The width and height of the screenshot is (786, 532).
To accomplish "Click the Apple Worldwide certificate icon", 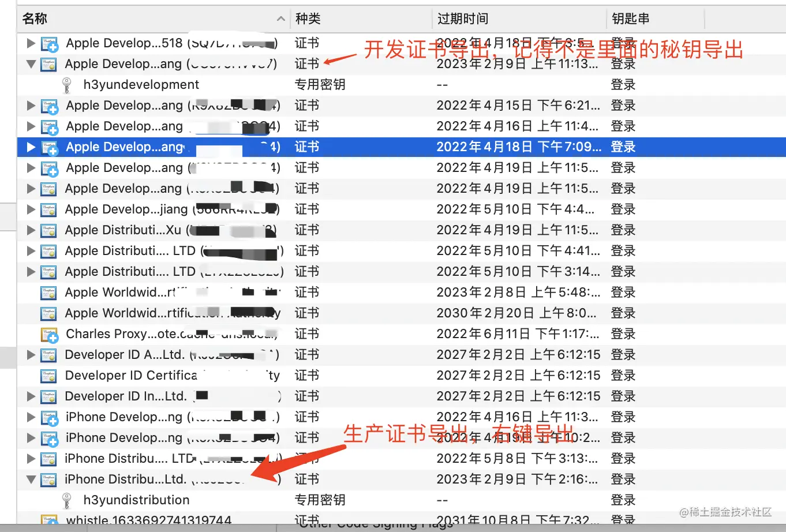I will click(x=49, y=292).
